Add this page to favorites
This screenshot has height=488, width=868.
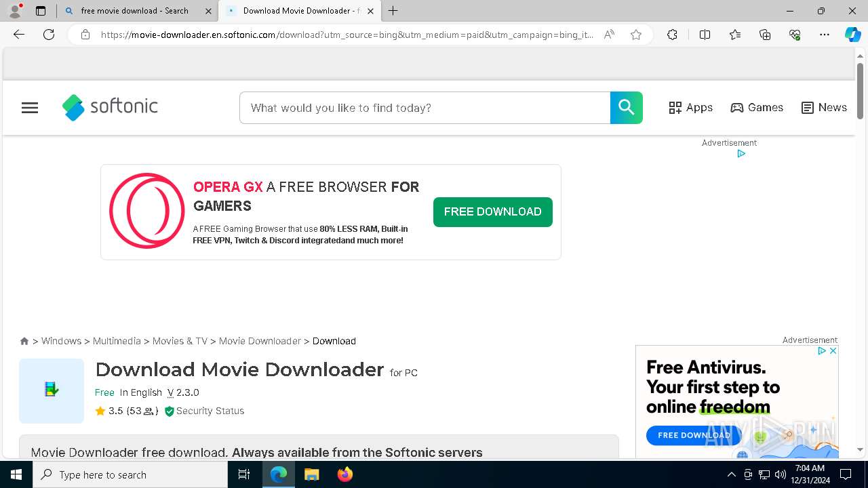coord(636,35)
